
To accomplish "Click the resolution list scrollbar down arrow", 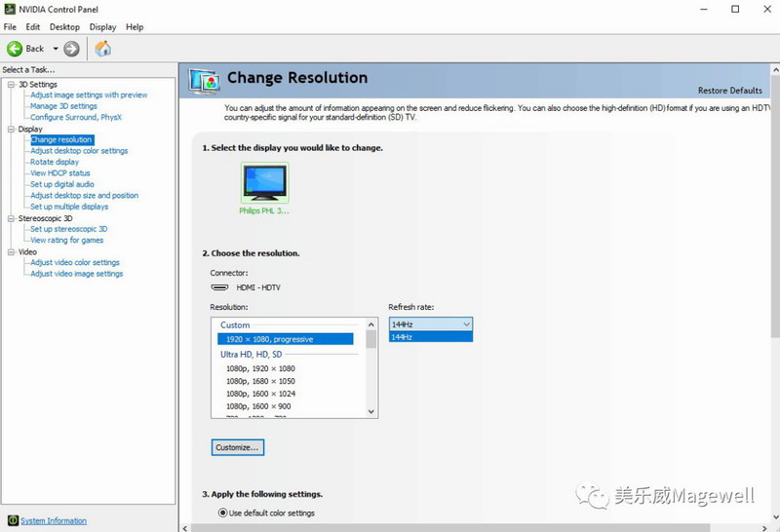I will [370, 411].
